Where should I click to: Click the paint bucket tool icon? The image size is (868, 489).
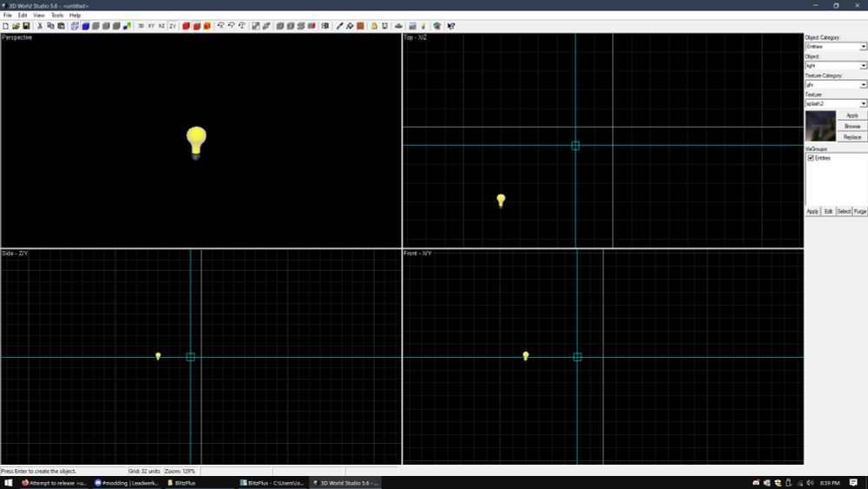350,26
